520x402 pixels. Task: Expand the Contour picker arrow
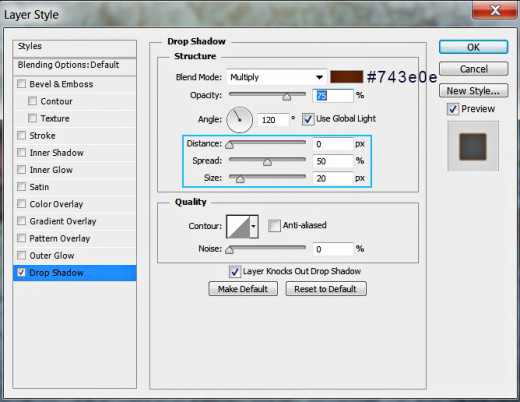(254, 226)
